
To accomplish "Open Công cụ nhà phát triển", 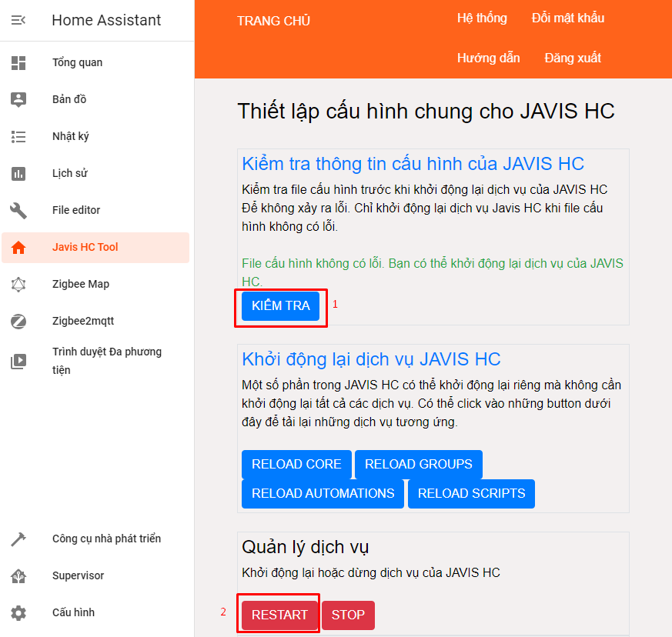I will click(x=95, y=539).
